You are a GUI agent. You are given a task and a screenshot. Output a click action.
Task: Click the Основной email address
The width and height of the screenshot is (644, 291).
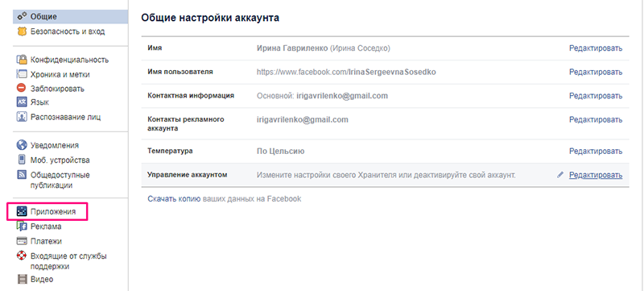click(342, 96)
